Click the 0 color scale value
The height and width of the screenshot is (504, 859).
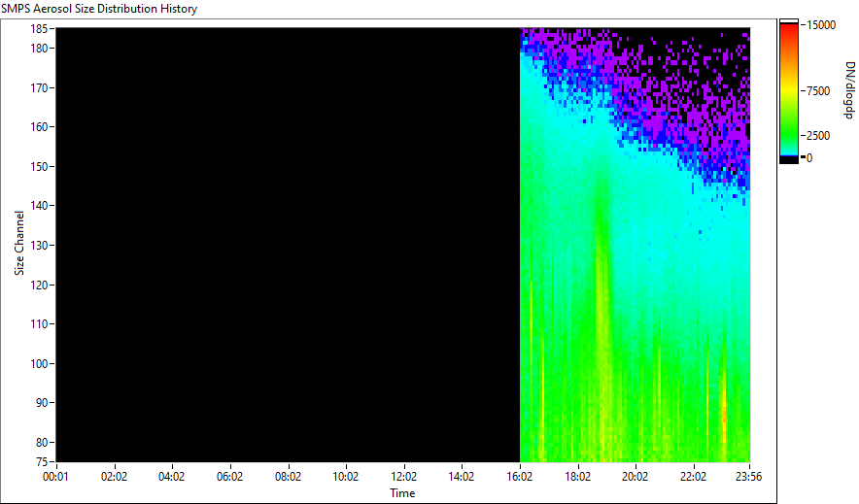(x=809, y=157)
